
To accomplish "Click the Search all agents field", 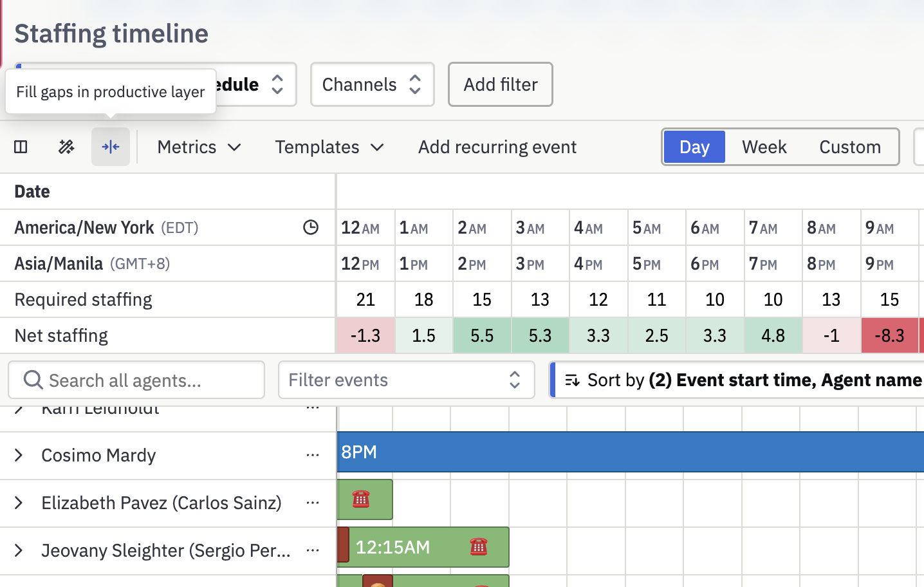I will click(x=136, y=380).
